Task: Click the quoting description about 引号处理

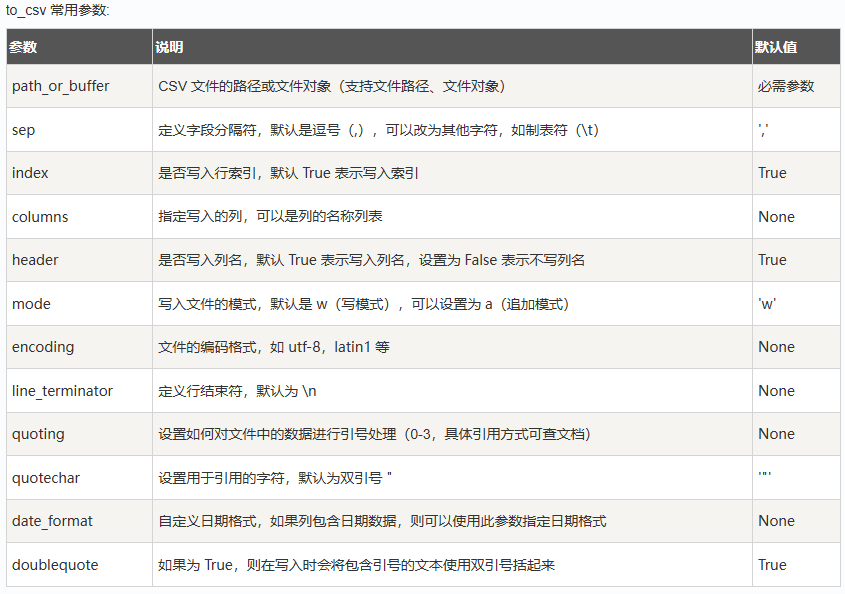Action: pos(374,434)
